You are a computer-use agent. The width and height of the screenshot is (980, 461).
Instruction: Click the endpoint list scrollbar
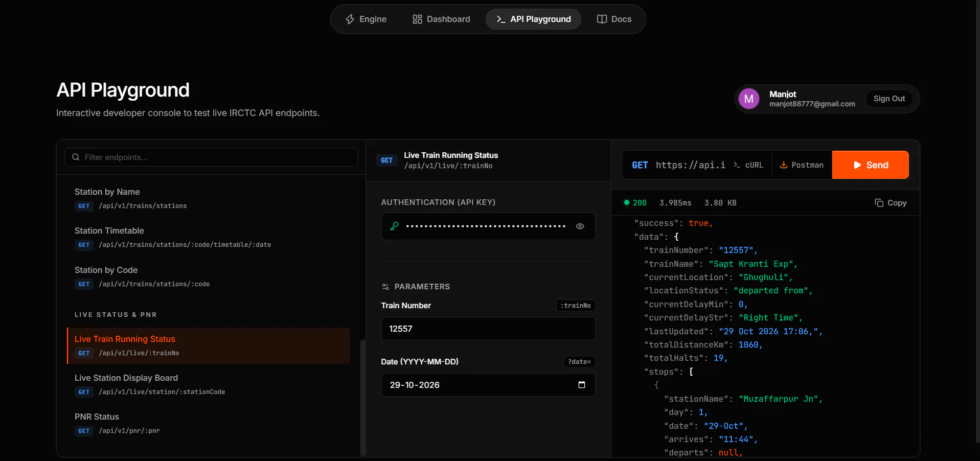pyautogui.click(x=363, y=398)
